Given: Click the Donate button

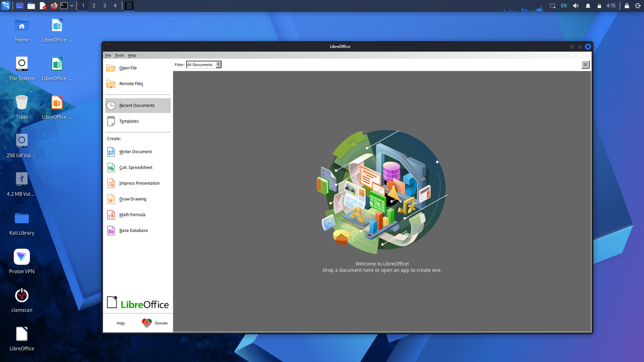Looking at the screenshot, I should [x=155, y=323].
